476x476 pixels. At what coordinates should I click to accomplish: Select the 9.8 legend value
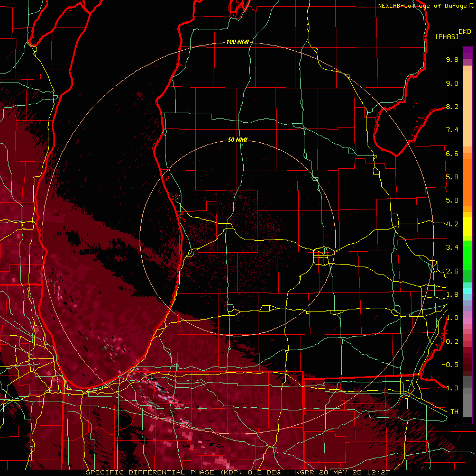click(x=452, y=59)
